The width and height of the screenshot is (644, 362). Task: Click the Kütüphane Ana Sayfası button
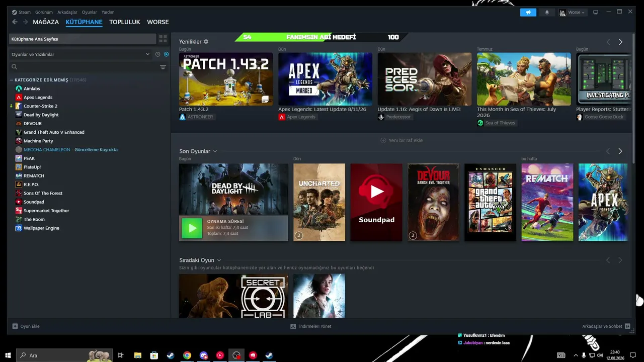point(83,39)
